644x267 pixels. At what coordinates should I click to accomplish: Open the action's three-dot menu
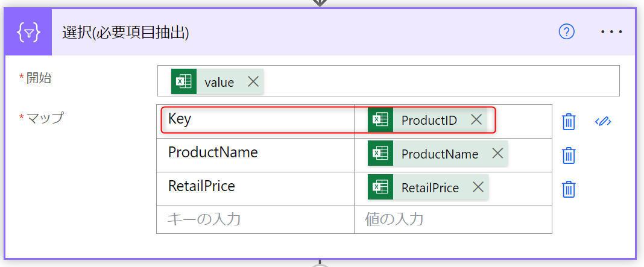[x=611, y=32]
